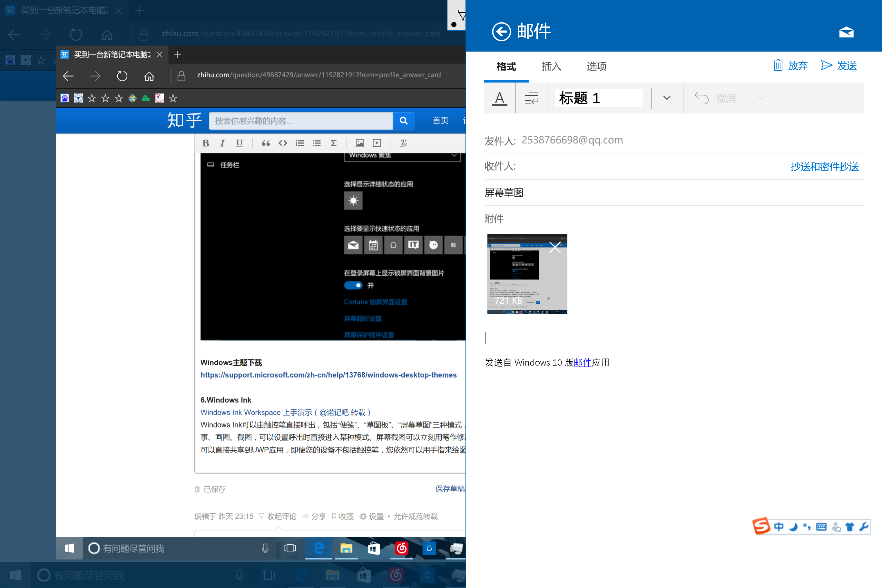Click the blockquote icon in Zhihu editor
882x588 pixels.
click(x=266, y=143)
